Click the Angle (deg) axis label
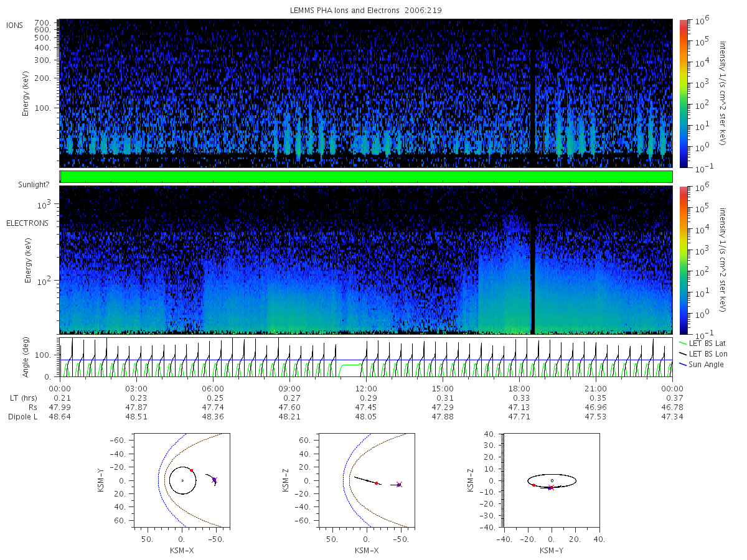The height and width of the screenshot is (560, 747). tap(27, 357)
